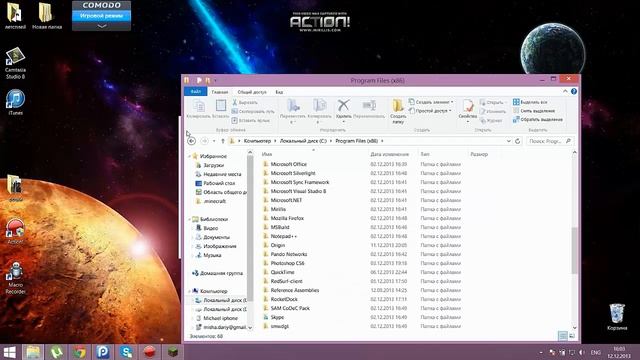Open the address bar history dropdown arrow
The width and height of the screenshot is (640, 360).
[509, 141]
